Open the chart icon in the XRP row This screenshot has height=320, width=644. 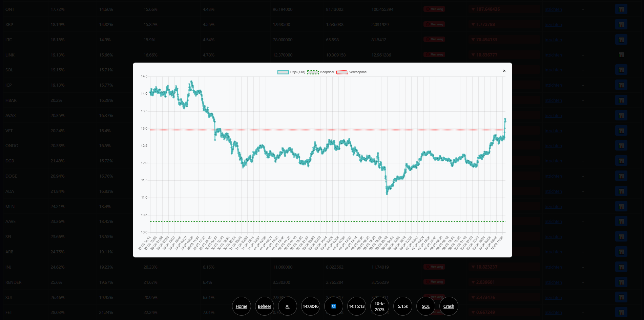coord(621,24)
